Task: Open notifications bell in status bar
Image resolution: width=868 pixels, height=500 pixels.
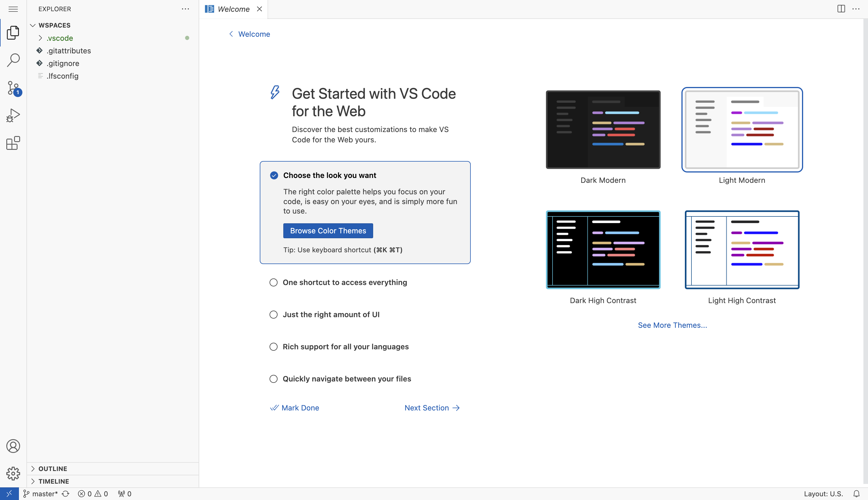Action: (x=856, y=493)
